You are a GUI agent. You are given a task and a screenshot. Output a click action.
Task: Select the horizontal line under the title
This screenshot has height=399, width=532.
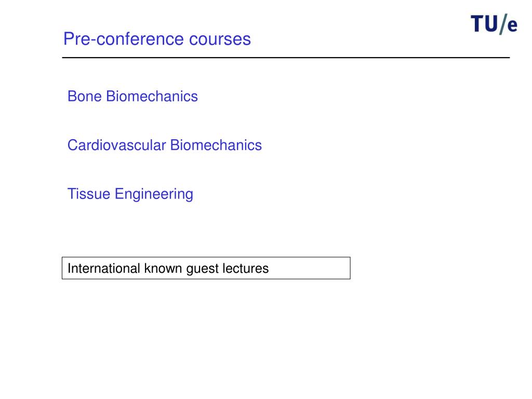tap(286, 58)
